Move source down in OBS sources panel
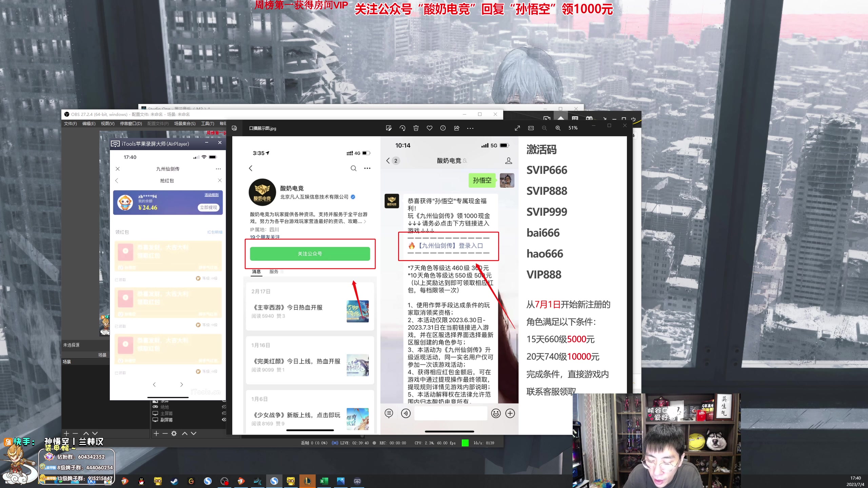Screen dimensions: 868x488 pos(194,433)
